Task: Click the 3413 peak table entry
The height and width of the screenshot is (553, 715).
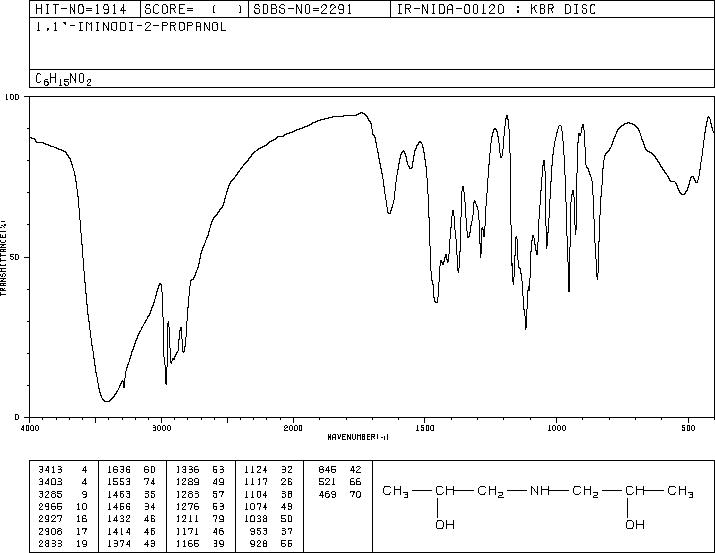Action: click(62, 470)
